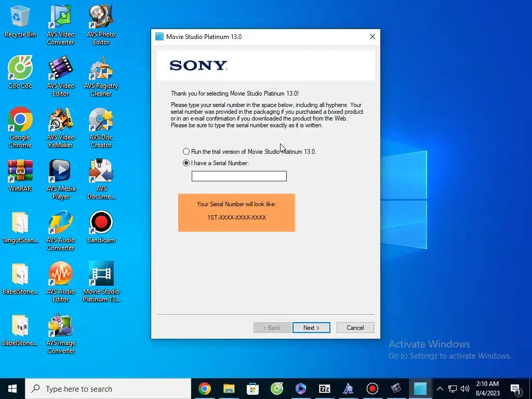
Task: Open TangutScan folder on desktop
Action: [x=20, y=227]
